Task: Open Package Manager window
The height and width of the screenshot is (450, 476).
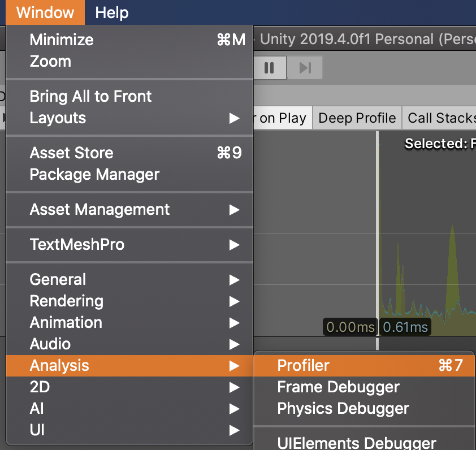Action: click(129, 174)
